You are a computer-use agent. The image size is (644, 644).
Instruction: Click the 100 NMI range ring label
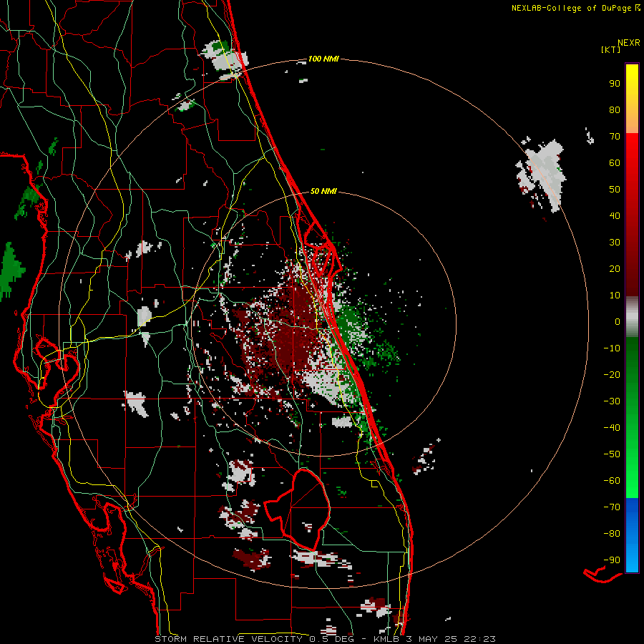(x=323, y=59)
